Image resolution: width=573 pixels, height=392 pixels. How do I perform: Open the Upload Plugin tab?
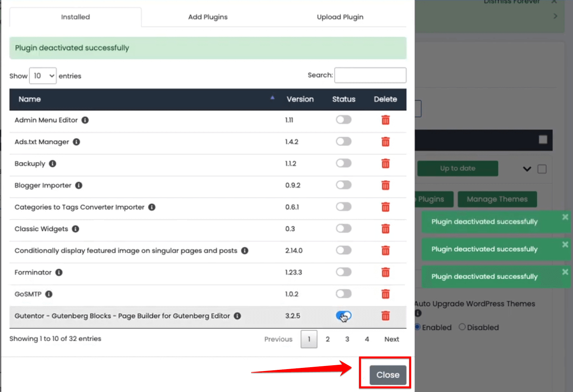point(340,17)
